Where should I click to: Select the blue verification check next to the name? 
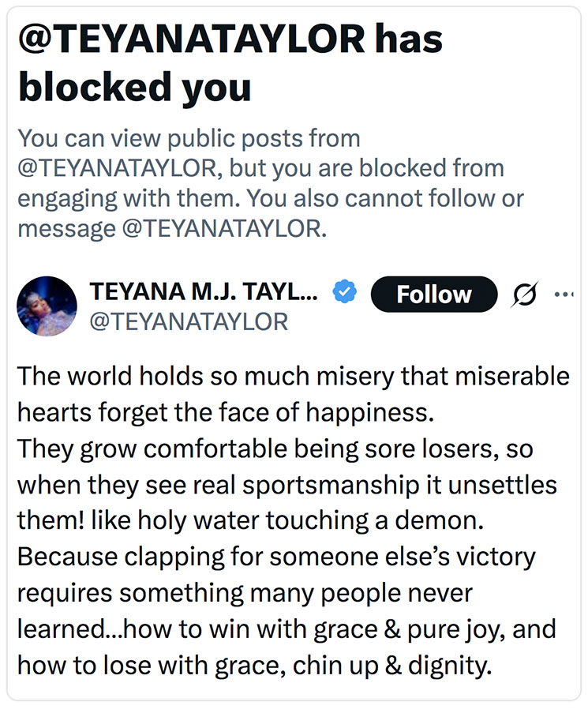[x=344, y=291]
